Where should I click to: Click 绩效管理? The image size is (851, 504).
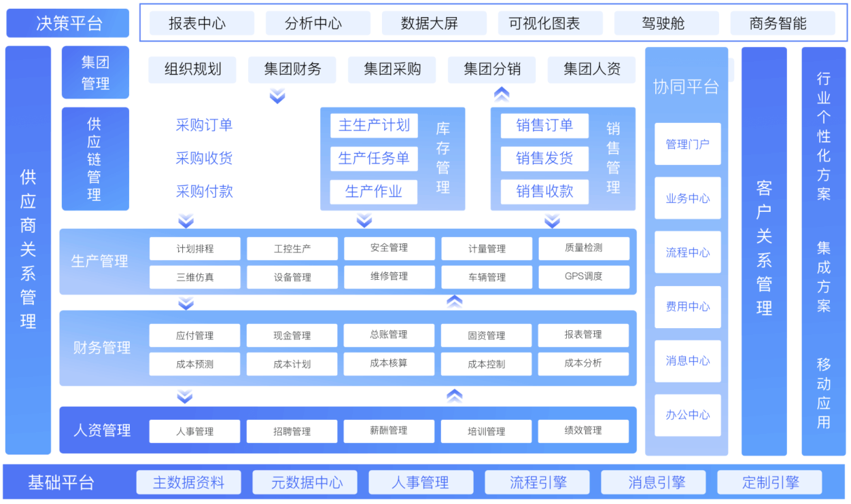click(584, 431)
